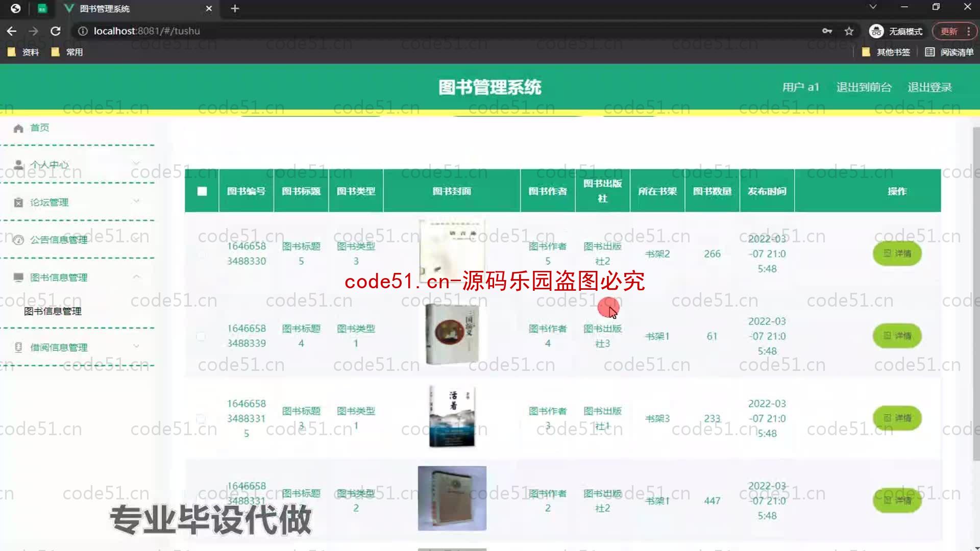Toggle the checkbox for first book row
This screenshot has height=551, width=980.
(x=202, y=254)
